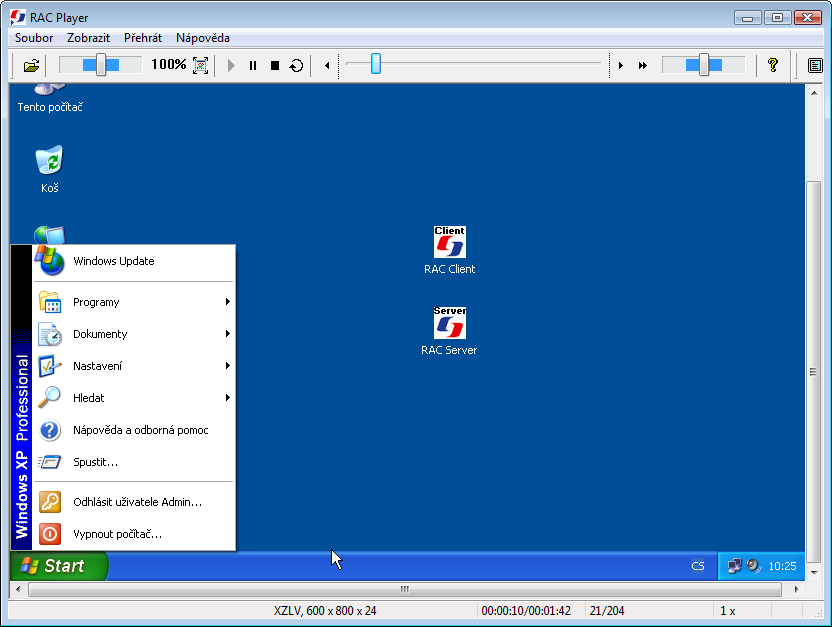Image resolution: width=832 pixels, height=627 pixels.
Task: Click the vertical scrollbar thumb
Action: [814, 371]
